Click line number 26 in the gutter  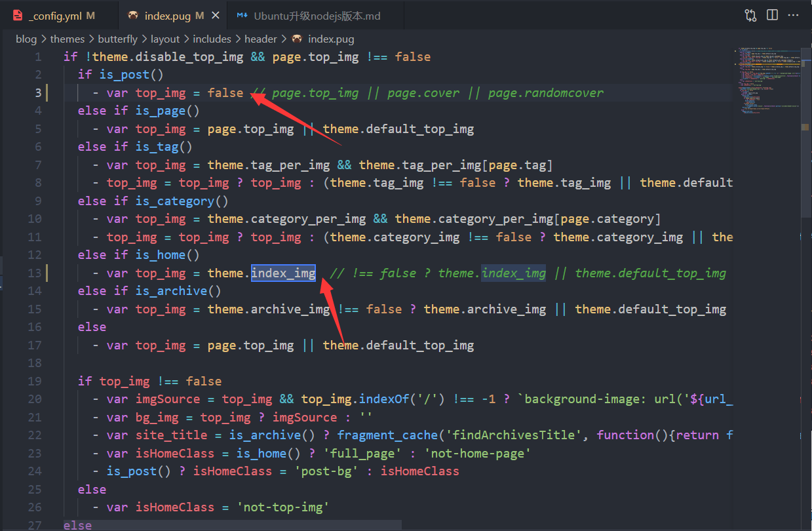coord(35,507)
